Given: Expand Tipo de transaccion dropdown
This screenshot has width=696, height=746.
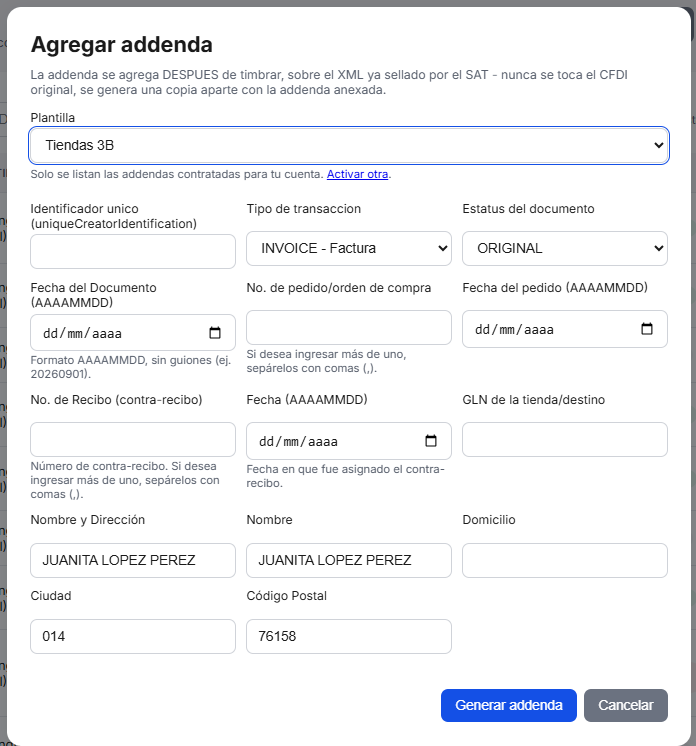Looking at the screenshot, I should click(349, 248).
